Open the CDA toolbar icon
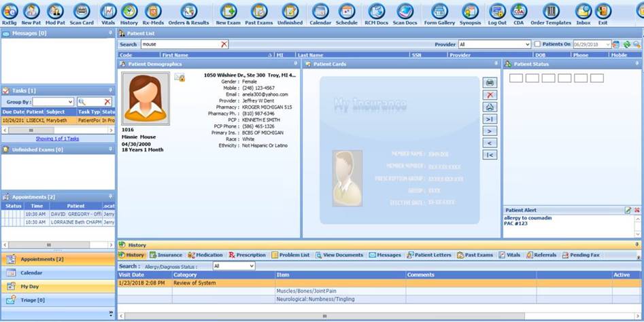Image resolution: width=644 pixels, height=322 pixels. 519,14
